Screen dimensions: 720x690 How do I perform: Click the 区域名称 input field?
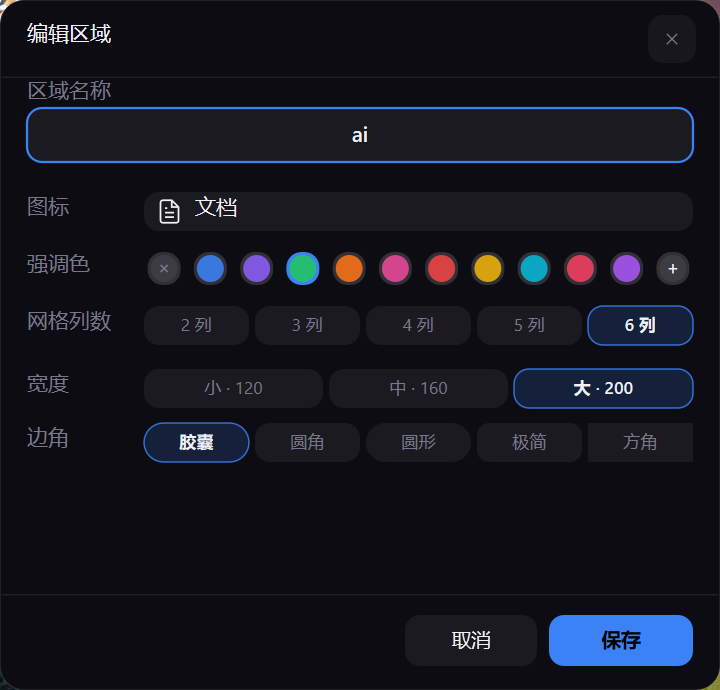coord(360,135)
